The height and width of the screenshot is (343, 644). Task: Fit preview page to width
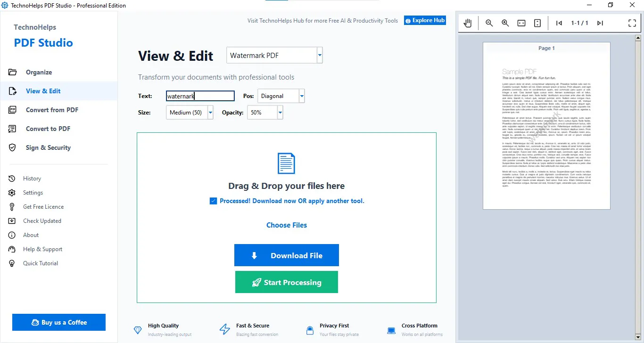point(521,23)
